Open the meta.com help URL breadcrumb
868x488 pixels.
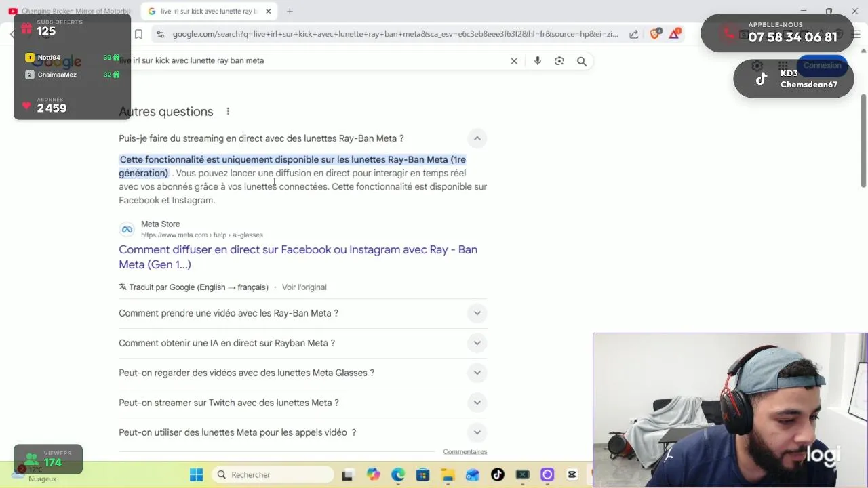point(202,235)
